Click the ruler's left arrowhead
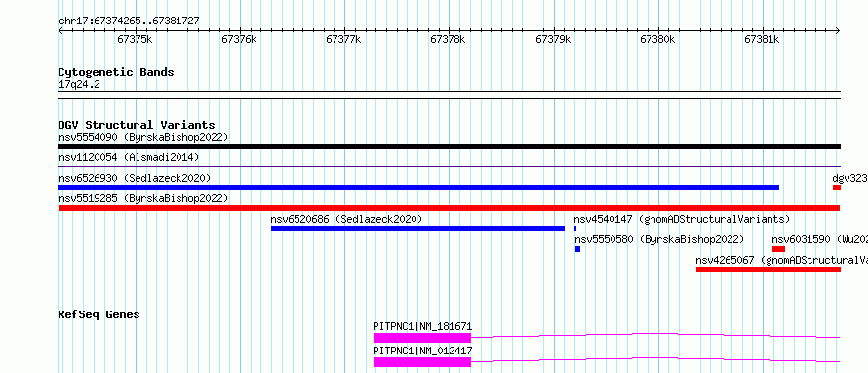 point(60,30)
